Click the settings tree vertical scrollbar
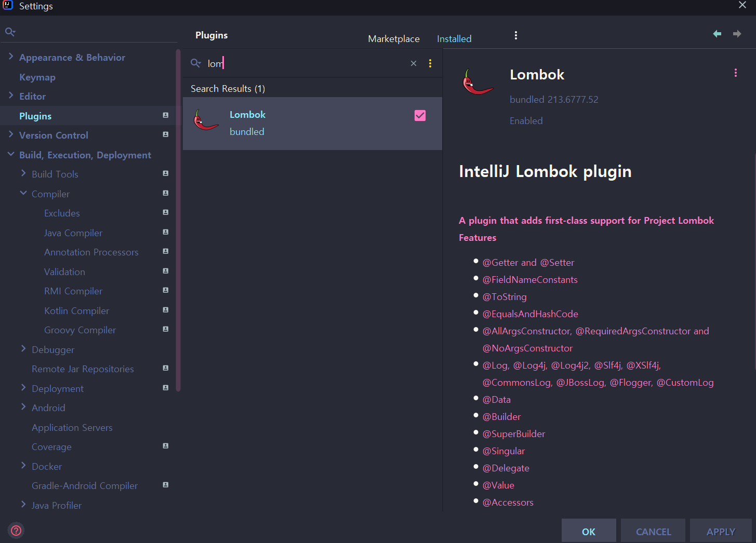Viewport: 756px width, 543px height. click(178, 221)
